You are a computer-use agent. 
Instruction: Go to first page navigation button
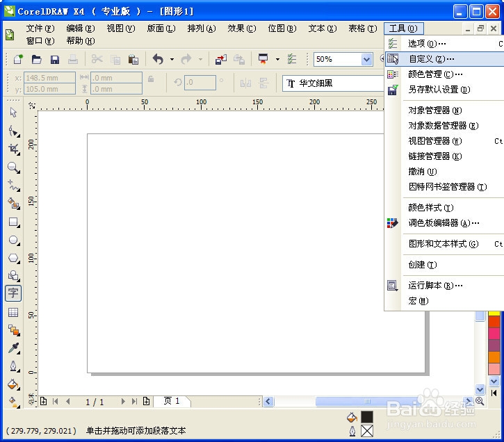(x=56, y=402)
